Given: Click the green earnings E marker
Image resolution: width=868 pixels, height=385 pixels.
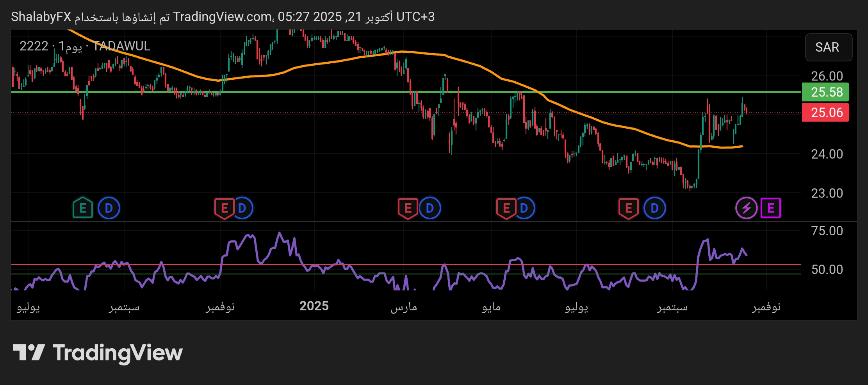Looking at the screenshot, I should [x=83, y=208].
